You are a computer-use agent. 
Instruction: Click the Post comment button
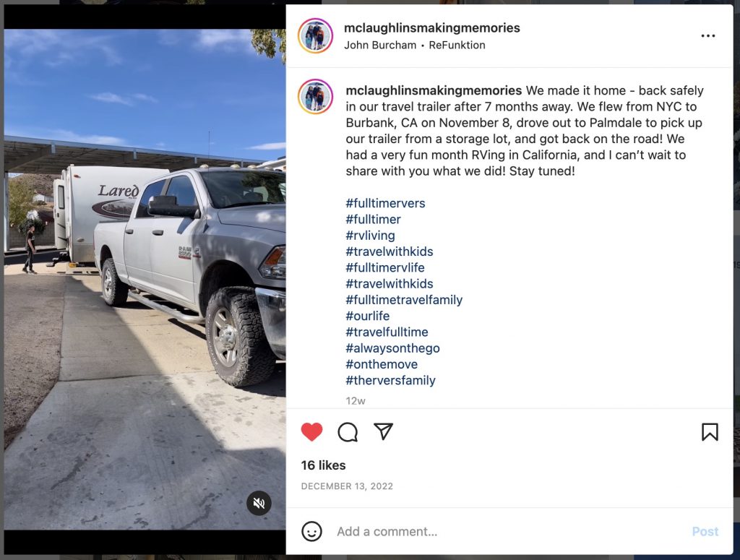pos(705,532)
